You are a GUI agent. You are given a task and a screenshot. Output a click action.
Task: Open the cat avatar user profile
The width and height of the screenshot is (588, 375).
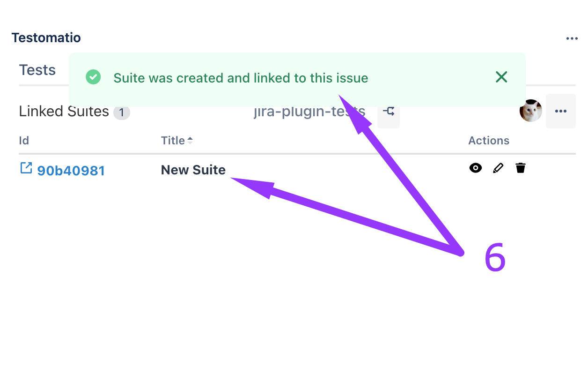531,111
